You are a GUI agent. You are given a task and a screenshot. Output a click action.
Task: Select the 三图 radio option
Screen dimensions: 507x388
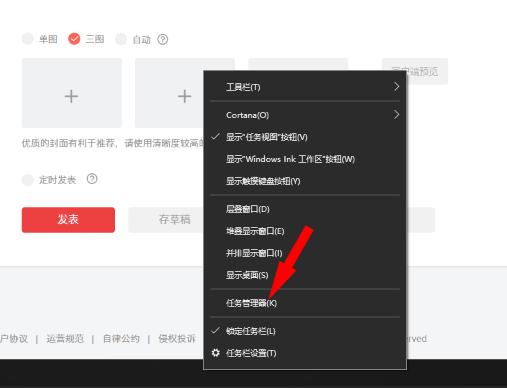(x=74, y=39)
